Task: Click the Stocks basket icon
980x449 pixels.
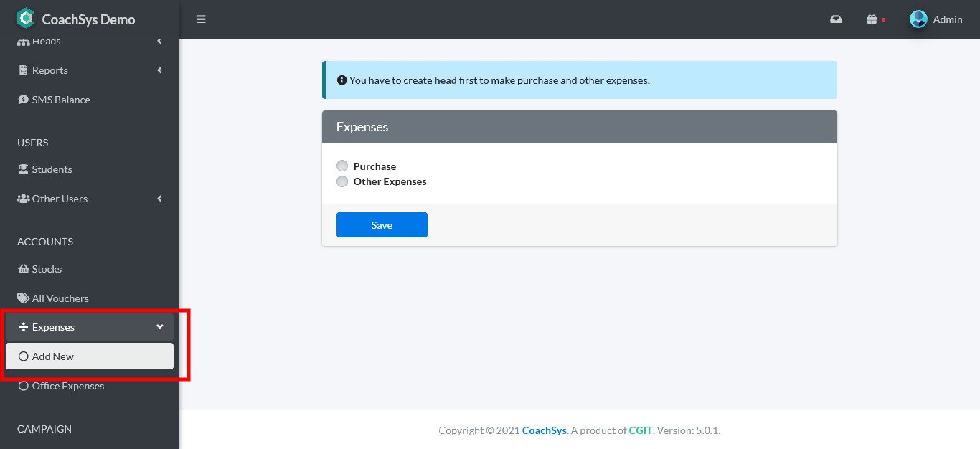Action: pos(24,269)
